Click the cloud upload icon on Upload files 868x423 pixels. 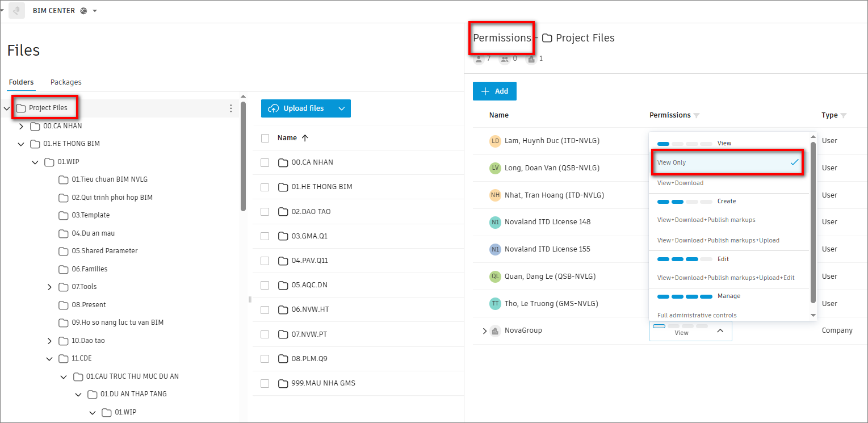[x=274, y=108]
